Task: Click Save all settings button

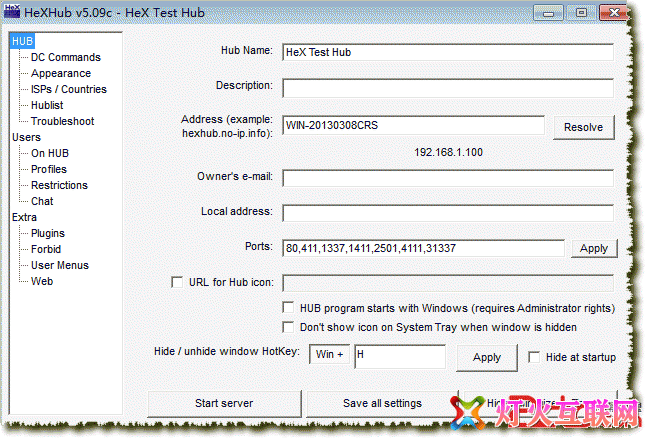Action: point(382,403)
